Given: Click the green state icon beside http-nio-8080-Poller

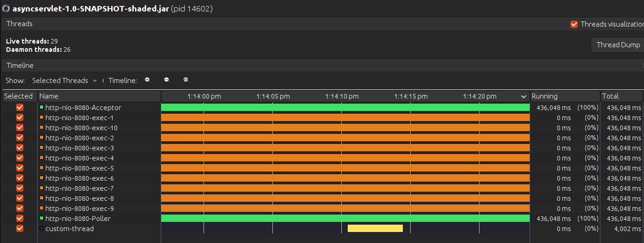Looking at the screenshot, I should click(x=41, y=218).
